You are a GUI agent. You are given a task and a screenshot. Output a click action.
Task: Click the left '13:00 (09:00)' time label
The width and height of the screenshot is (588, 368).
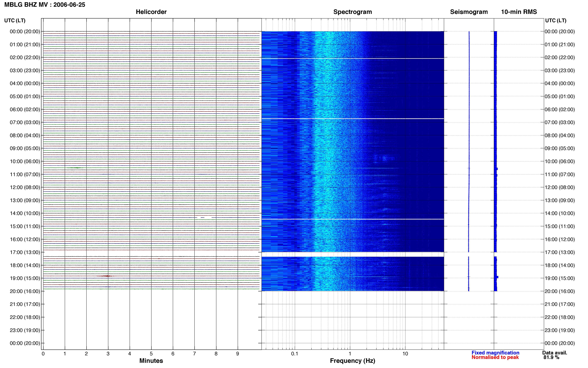[25, 200]
